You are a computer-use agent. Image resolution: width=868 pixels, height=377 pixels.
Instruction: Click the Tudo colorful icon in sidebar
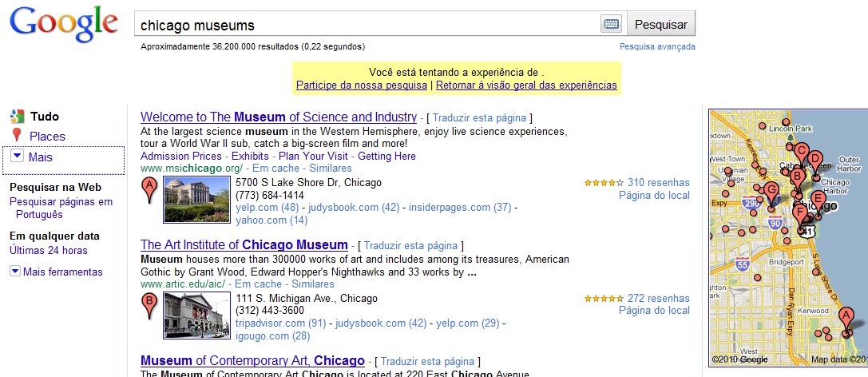(17, 117)
